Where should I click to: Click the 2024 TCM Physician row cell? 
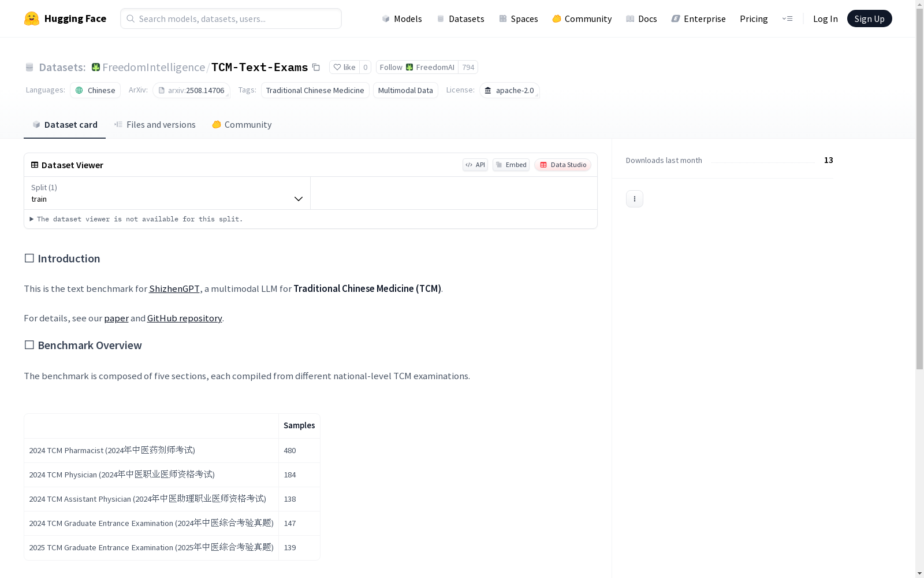click(x=151, y=475)
